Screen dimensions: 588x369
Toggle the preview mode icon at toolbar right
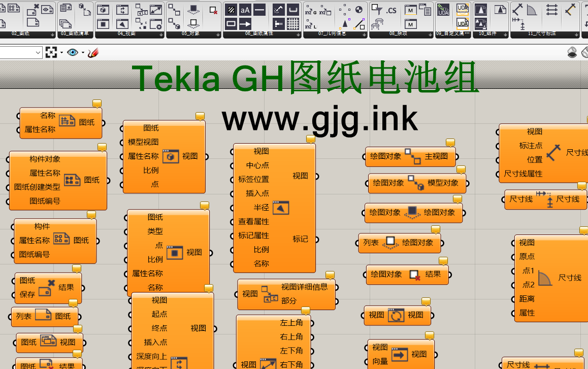click(572, 52)
